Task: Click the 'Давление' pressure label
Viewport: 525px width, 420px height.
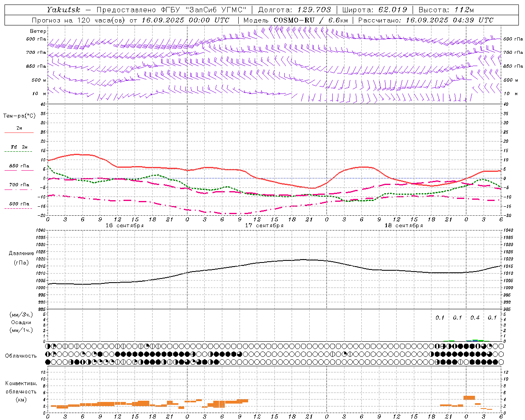Action: click(21, 253)
